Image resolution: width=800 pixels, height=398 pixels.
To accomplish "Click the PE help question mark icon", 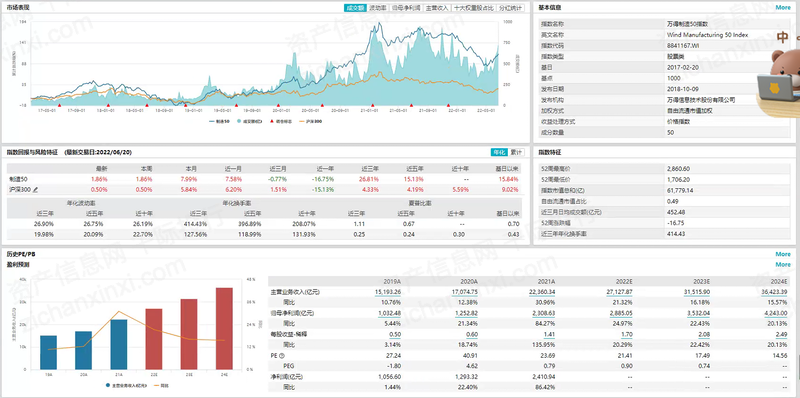I will (282, 356).
